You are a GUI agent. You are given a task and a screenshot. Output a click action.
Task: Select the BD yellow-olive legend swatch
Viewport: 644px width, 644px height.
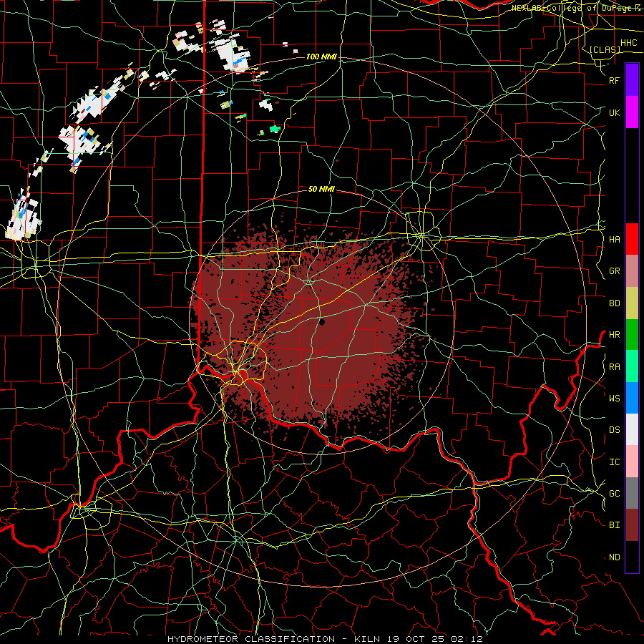coord(632,303)
